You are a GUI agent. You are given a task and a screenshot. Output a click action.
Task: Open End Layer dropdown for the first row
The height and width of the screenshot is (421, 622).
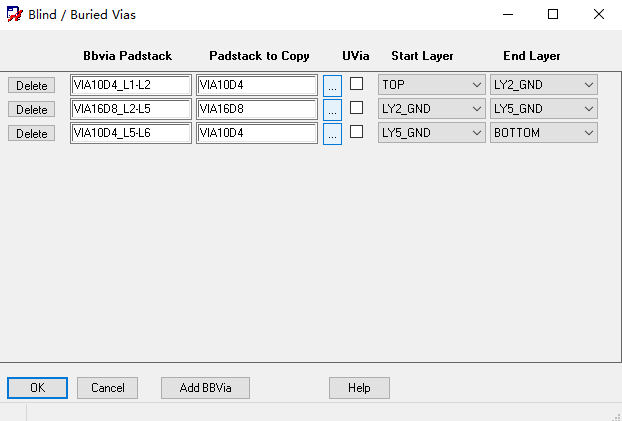(x=544, y=85)
